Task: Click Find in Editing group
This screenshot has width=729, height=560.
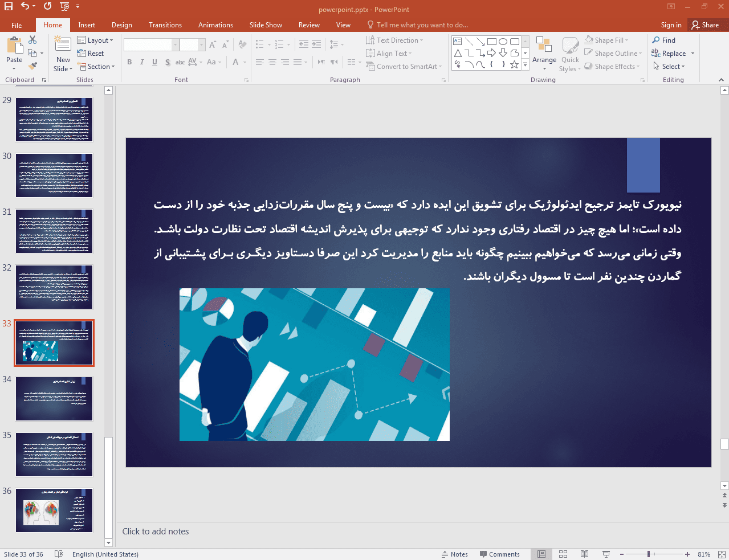Action: point(664,40)
